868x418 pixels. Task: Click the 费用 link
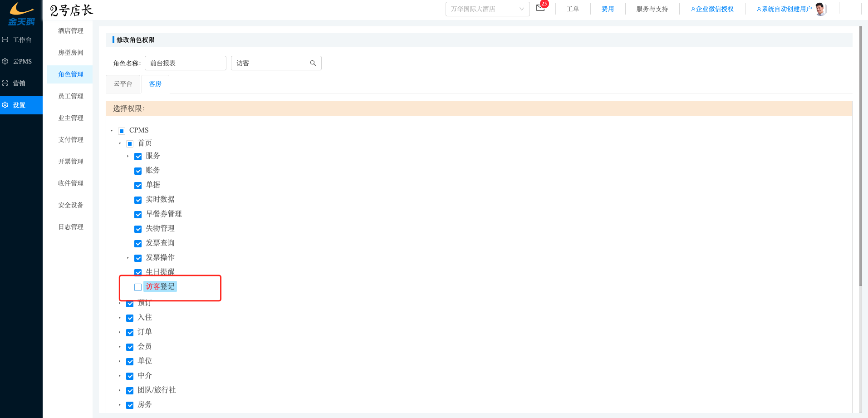(x=608, y=9)
